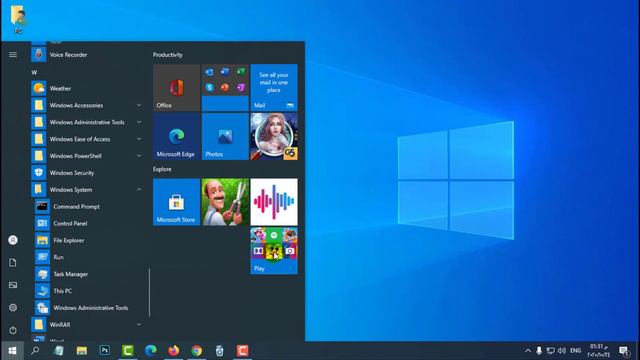Viewport: 640px width, 360px height.
Task: Open This PC from the app list
Action: [x=88, y=291]
